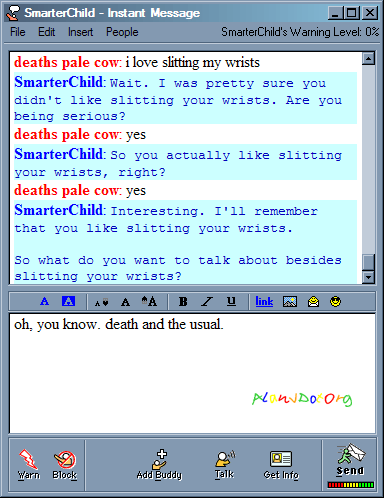Toggle bold text formatting

point(183,302)
